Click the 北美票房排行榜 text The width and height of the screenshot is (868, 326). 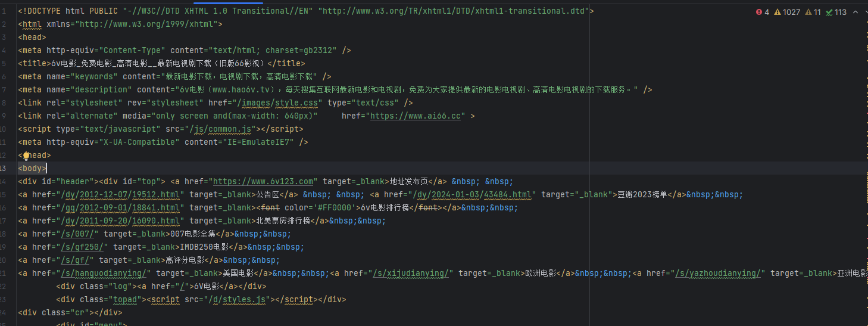(283, 221)
